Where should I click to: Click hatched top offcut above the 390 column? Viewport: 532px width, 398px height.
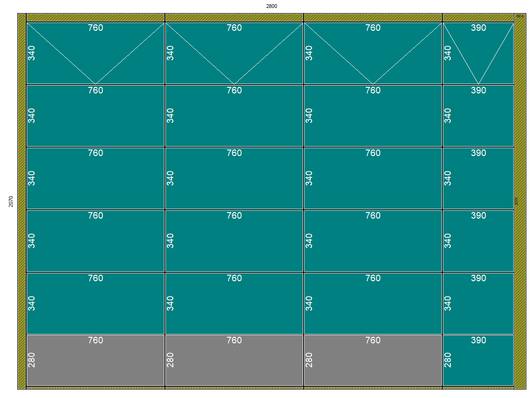pyautogui.click(x=478, y=17)
